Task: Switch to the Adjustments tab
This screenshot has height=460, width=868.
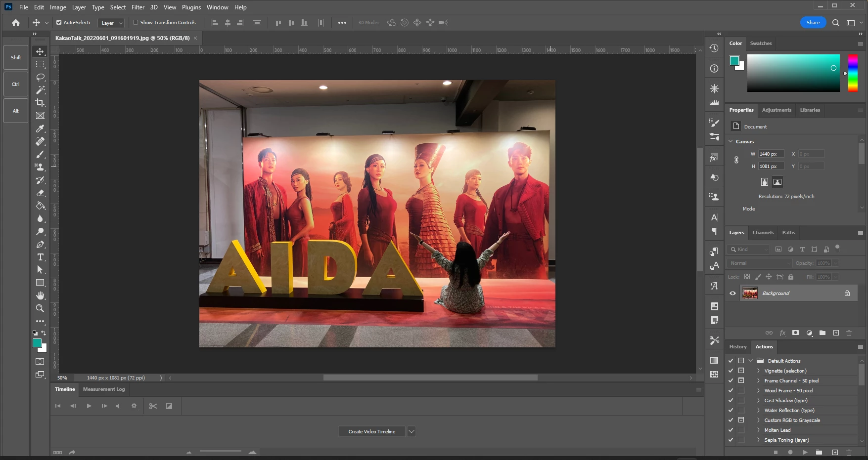Action: [x=777, y=110]
